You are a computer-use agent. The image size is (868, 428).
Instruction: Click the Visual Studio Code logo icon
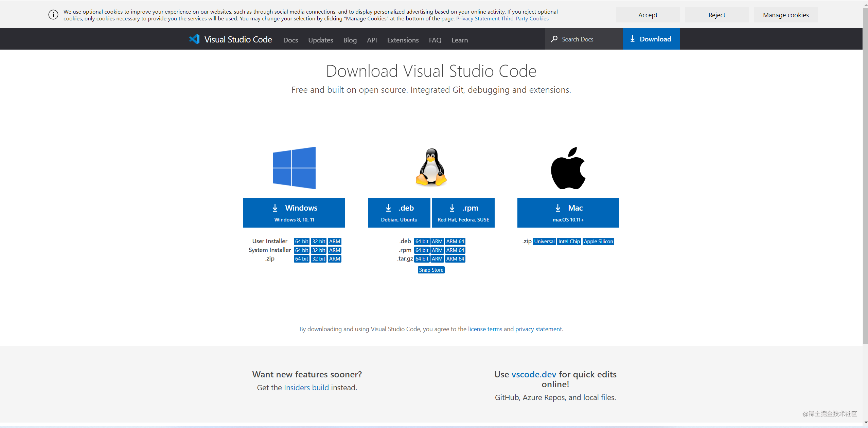(194, 39)
